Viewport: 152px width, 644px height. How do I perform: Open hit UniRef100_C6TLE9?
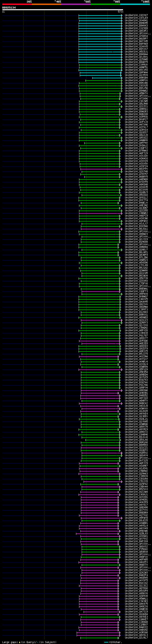pos(137,18)
